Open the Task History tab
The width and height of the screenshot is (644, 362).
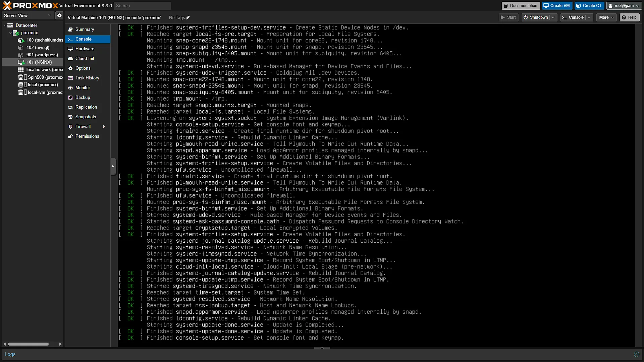pyautogui.click(x=88, y=78)
